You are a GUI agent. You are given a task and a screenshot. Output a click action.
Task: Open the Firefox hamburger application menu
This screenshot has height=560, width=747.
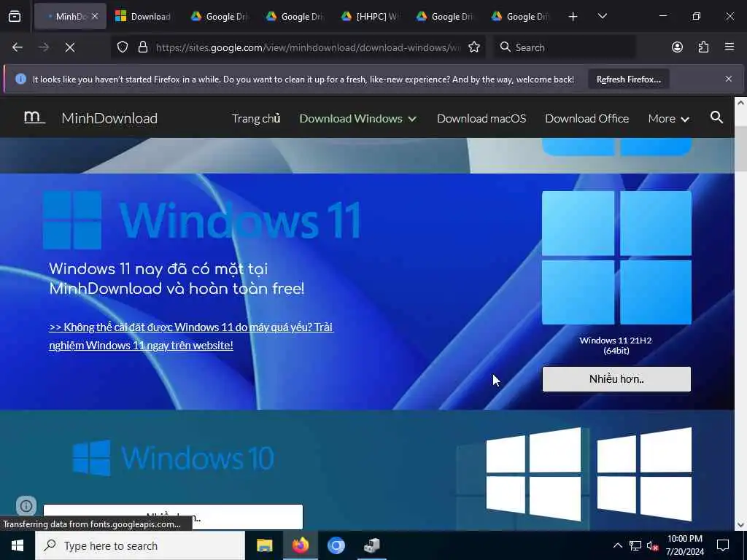[729, 47]
